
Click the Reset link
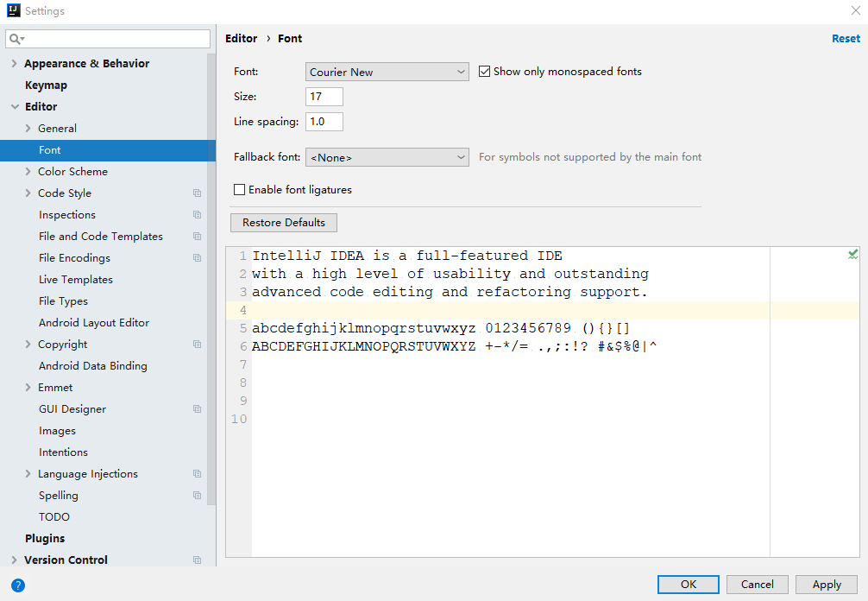[x=846, y=39]
